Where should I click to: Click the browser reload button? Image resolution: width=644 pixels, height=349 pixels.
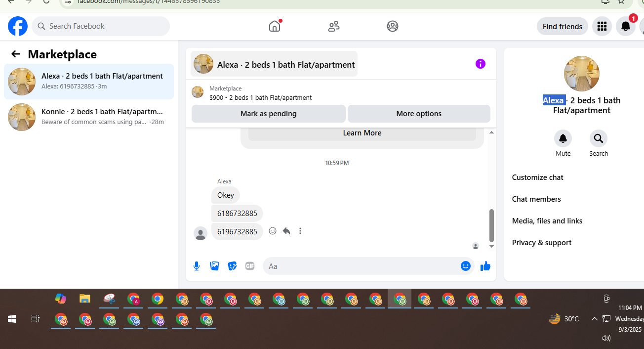tap(46, 1)
